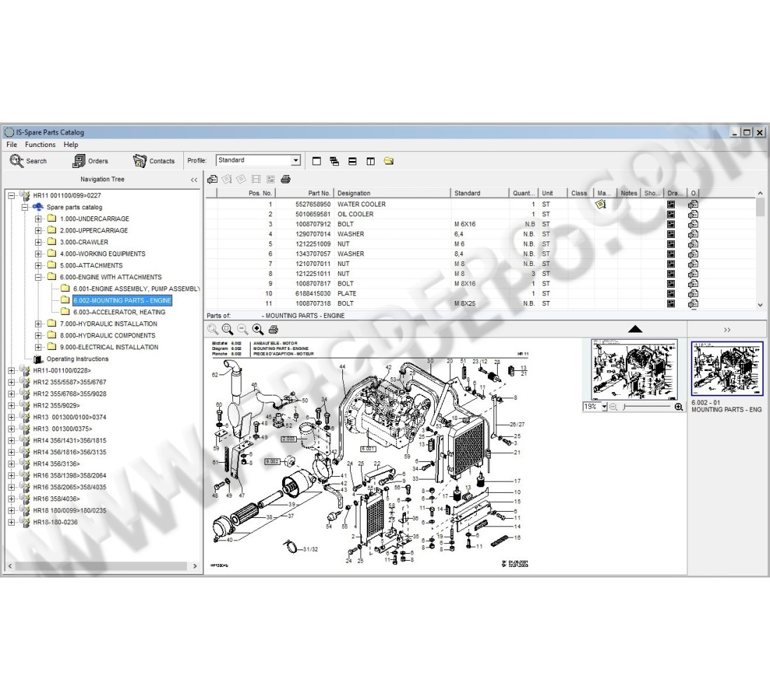
Task: Collapse the Navigation Tree panel with double chevron
Action: coord(194,179)
